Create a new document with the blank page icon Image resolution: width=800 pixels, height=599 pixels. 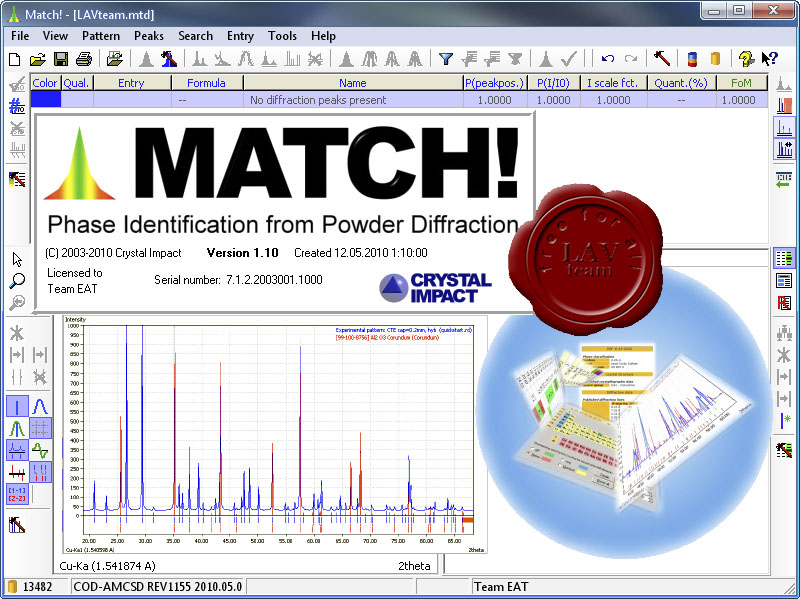point(15,59)
